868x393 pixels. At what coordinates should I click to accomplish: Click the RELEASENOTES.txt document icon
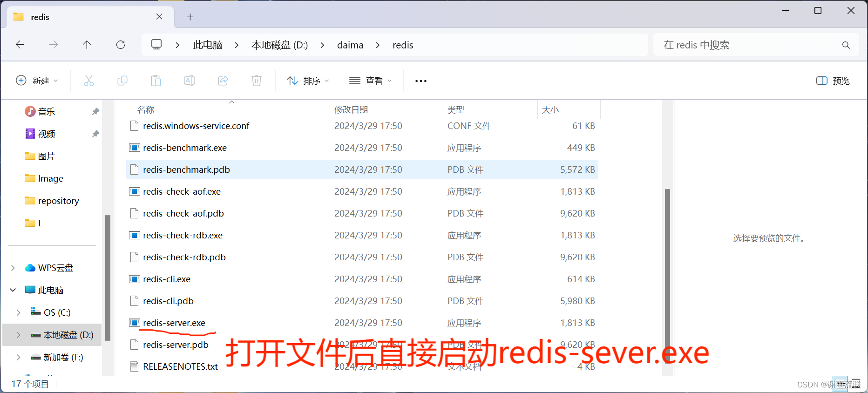(x=134, y=366)
